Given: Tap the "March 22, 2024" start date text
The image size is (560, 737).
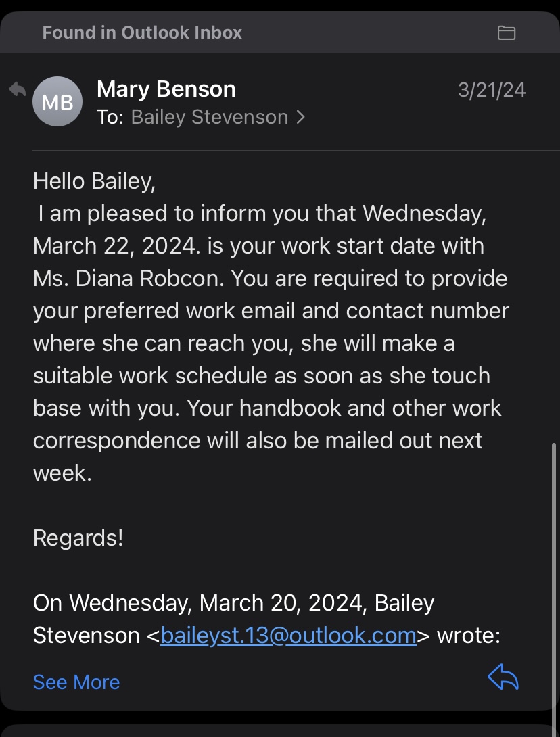Looking at the screenshot, I should [x=114, y=246].
